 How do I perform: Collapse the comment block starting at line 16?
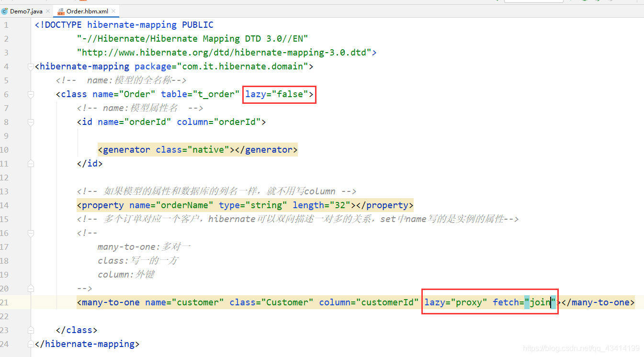pyautogui.click(x=31, y=233)
